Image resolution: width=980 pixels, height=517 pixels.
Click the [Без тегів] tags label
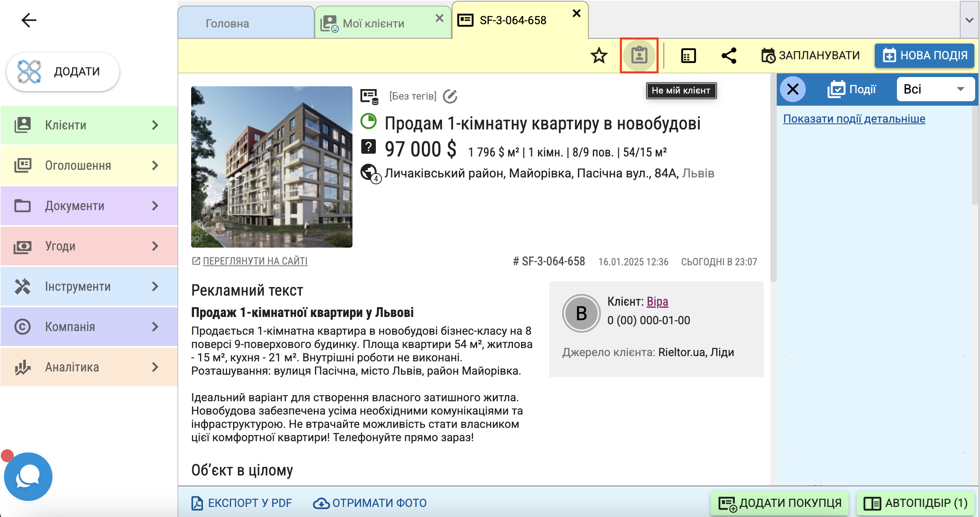pos(413,96)
